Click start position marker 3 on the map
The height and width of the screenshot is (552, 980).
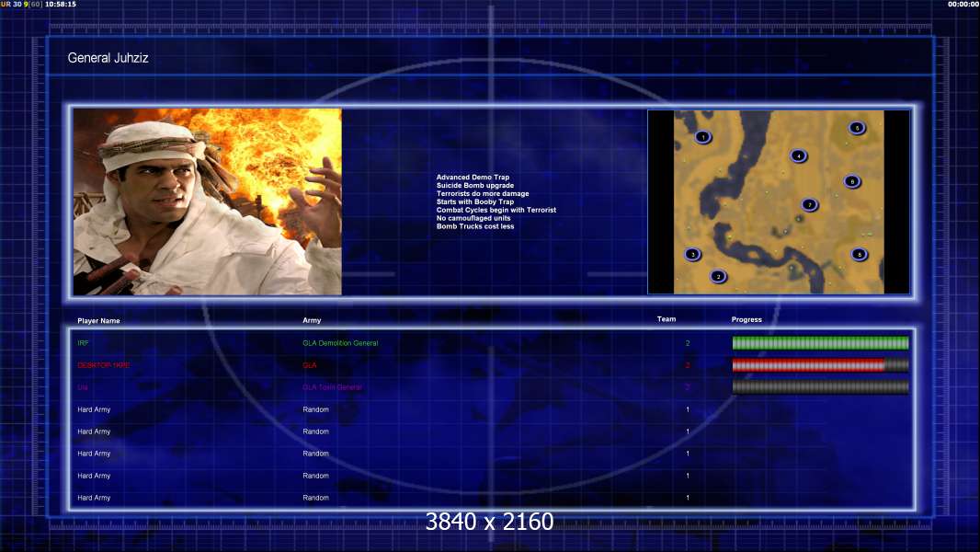pos(692,255)
